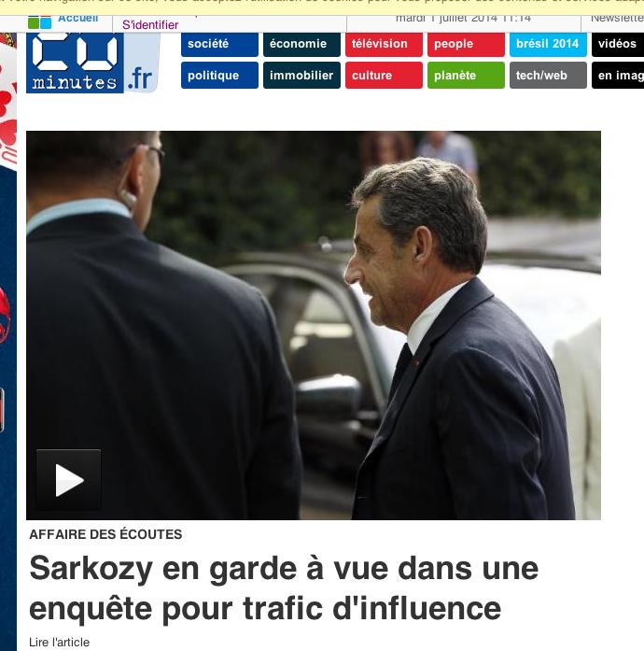The height and width of the screenshot is (651, 644).
Task: Open the société section
Action: pos(219,45)
